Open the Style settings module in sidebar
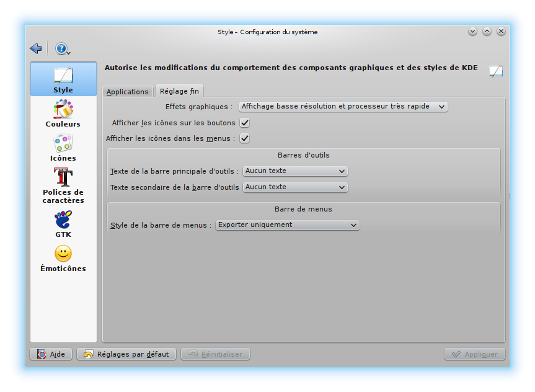Screen dimensions: 535x392 click(63, 79)
